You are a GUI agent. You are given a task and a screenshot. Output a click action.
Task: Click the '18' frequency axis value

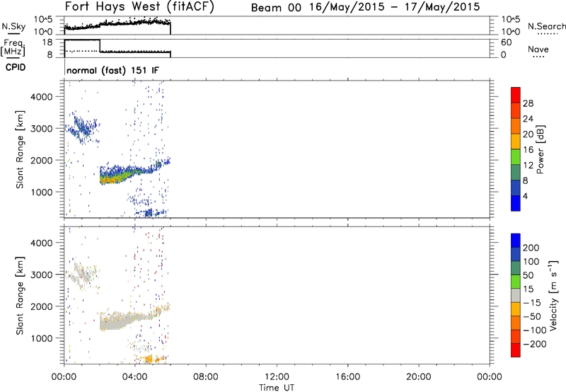click(x=47, y=42)
